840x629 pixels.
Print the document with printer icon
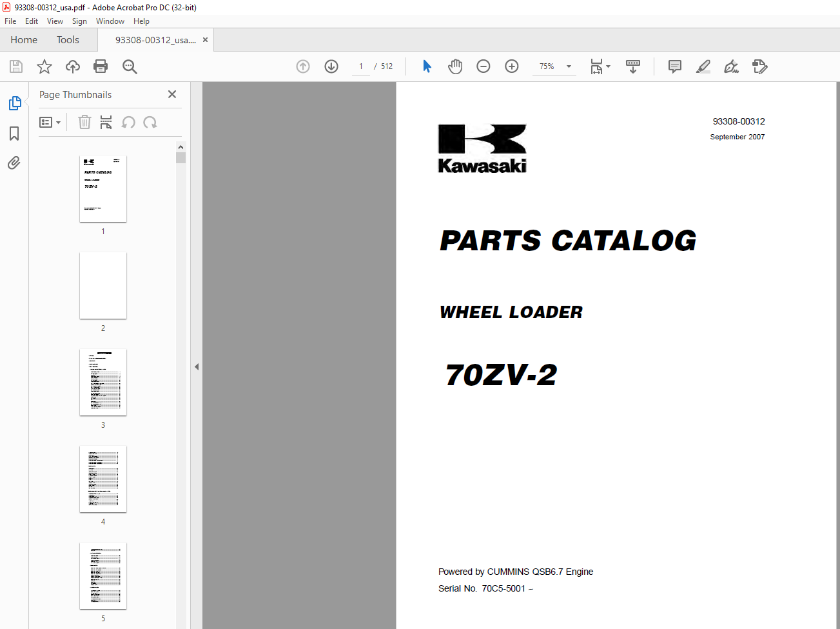pos(101,66)
